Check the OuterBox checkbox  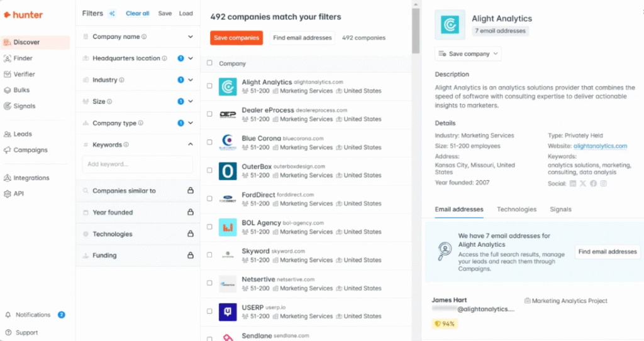(x=209, y=170)
